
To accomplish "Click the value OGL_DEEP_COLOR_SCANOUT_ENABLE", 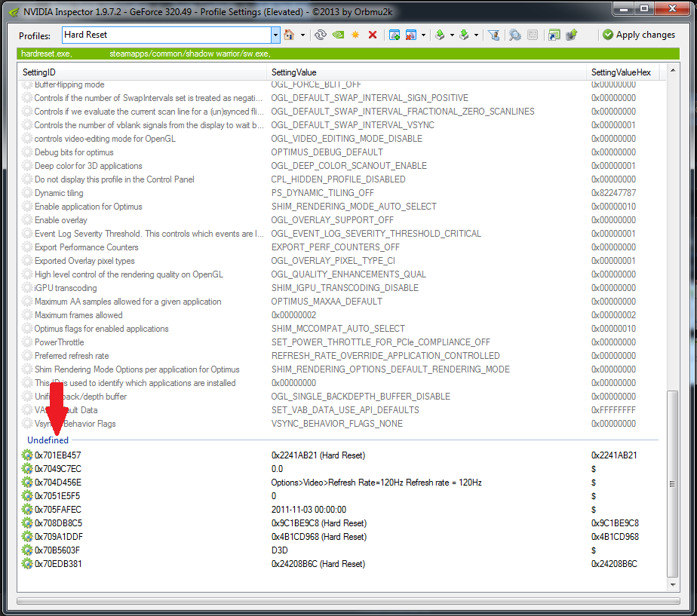I will [349, 166].
